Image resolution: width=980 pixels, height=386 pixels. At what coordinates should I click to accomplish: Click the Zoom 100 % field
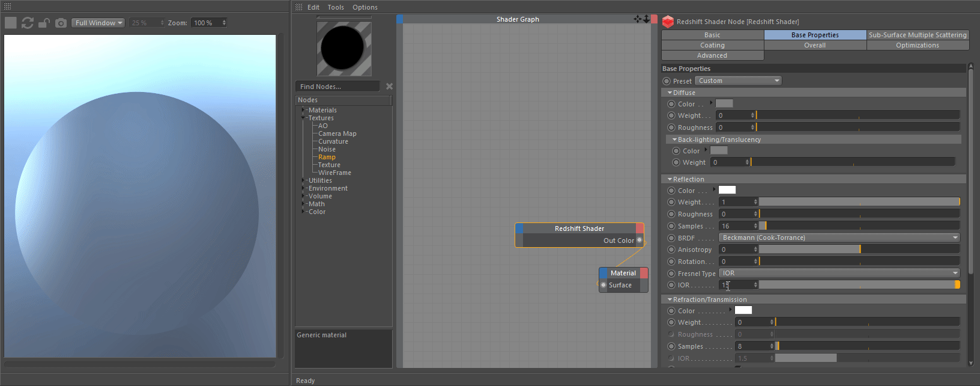(x=209, y=23)
